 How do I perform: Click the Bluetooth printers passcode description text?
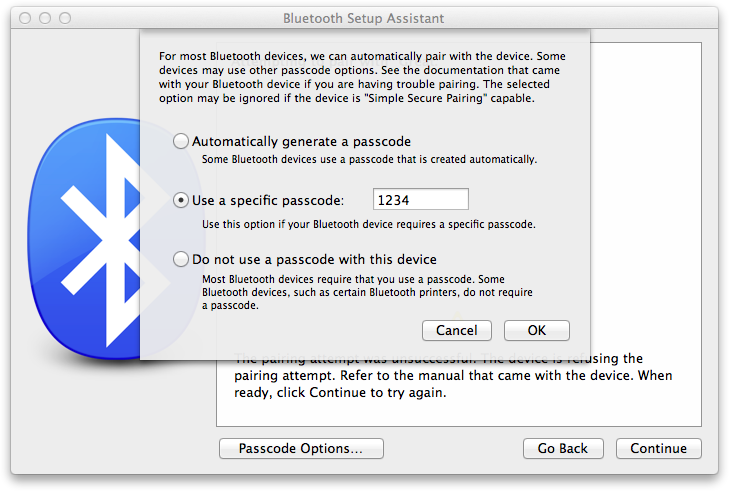tap(367, 292)
